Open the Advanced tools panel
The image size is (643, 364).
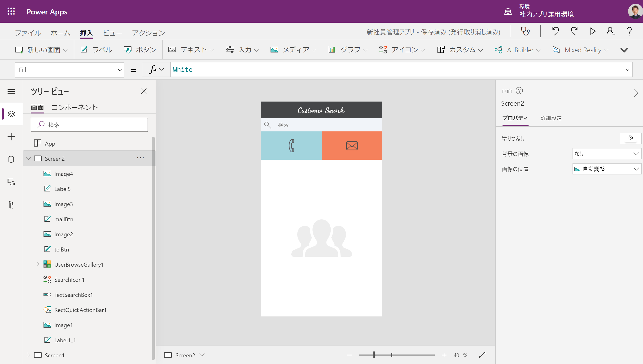point(11,204)
